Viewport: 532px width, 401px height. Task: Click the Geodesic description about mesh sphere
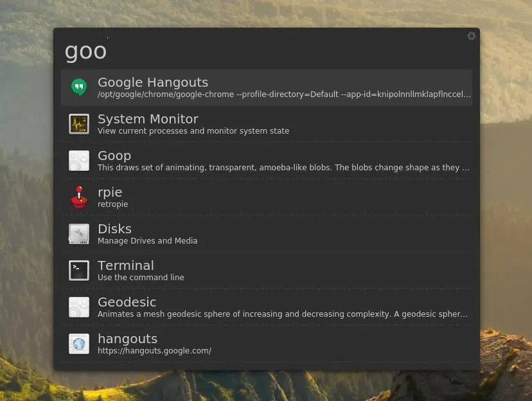point(283,314)
